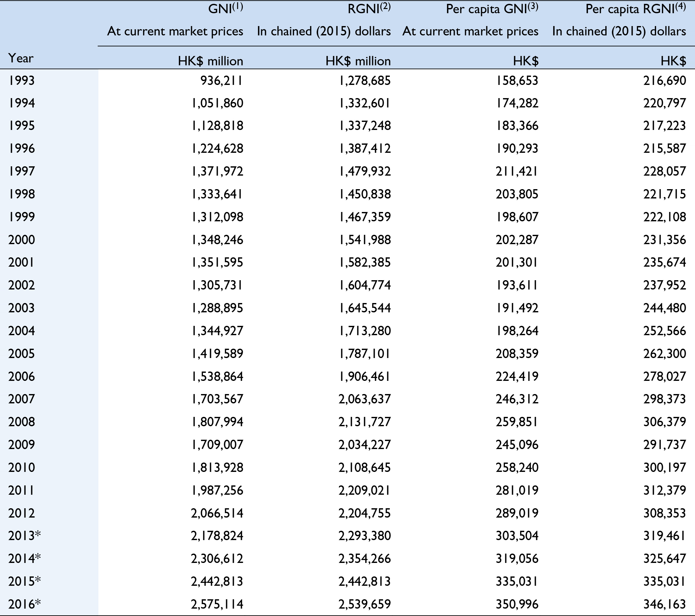Screen dimensions: 695x616
Task: Click the Year column header
Action: pos(21,58)
